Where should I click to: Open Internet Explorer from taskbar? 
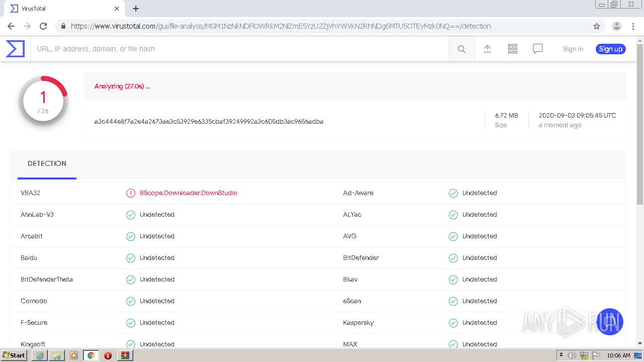point(40,355)
